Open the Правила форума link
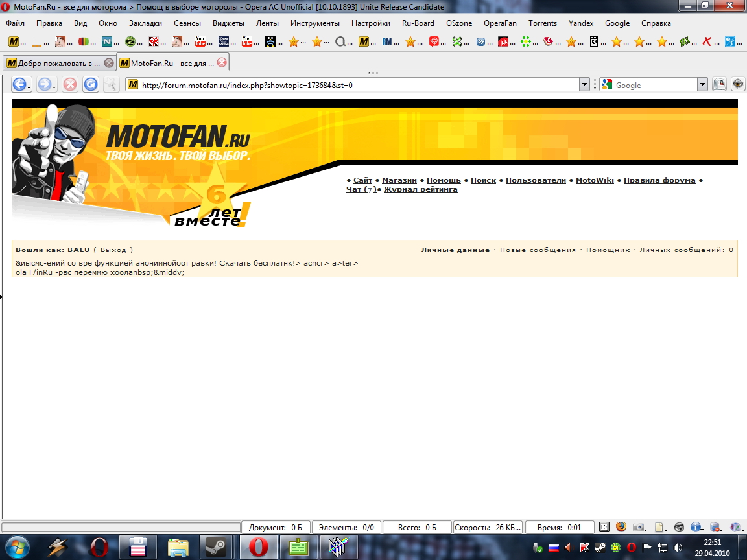This screenshot has height=560, width=747. tap(660, 180)
